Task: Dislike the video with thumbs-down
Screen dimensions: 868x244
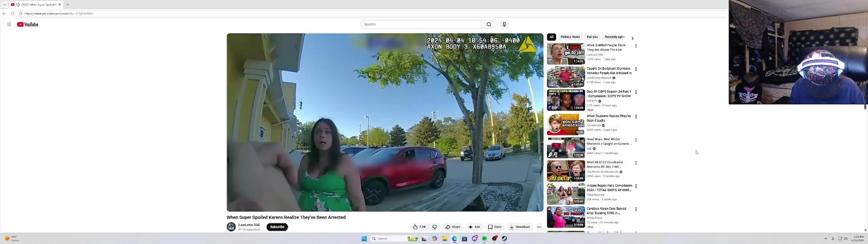Action: (435, 227)
